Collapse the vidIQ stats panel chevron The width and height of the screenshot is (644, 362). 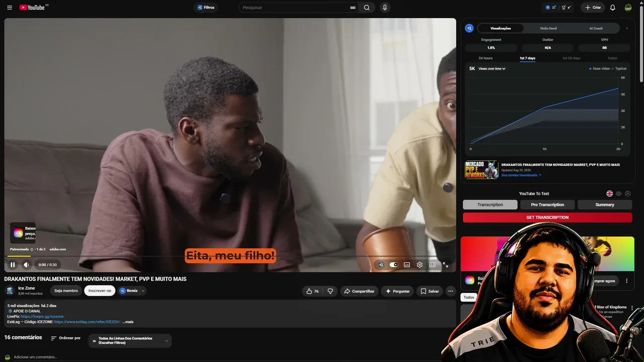627,28
